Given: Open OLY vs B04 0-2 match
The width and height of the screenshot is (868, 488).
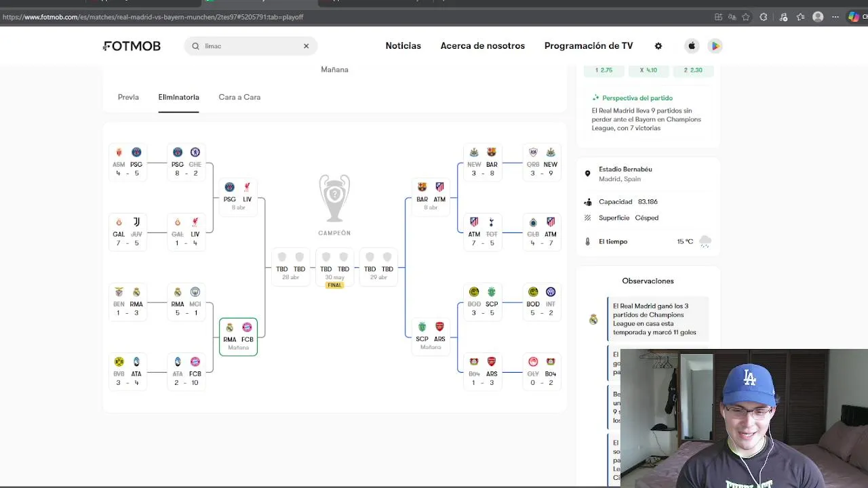Looking at the screenshot, I should 541,372.
